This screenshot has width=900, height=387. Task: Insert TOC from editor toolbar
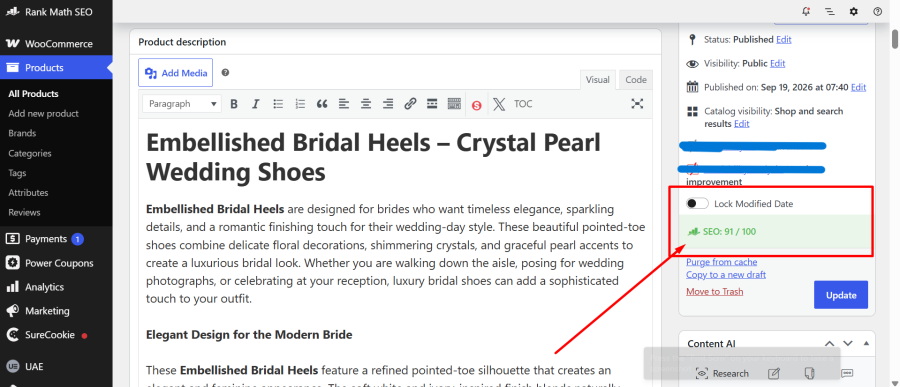(x=523, y=104)
